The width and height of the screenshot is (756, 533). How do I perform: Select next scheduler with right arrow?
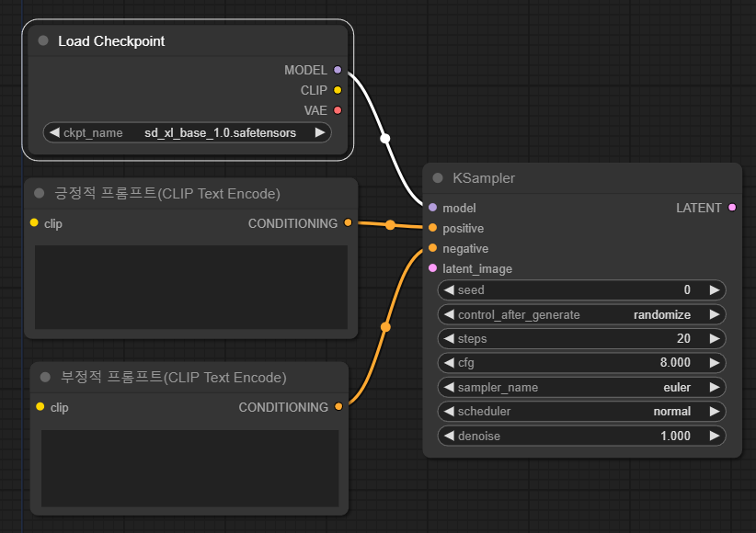click(715, 411)
